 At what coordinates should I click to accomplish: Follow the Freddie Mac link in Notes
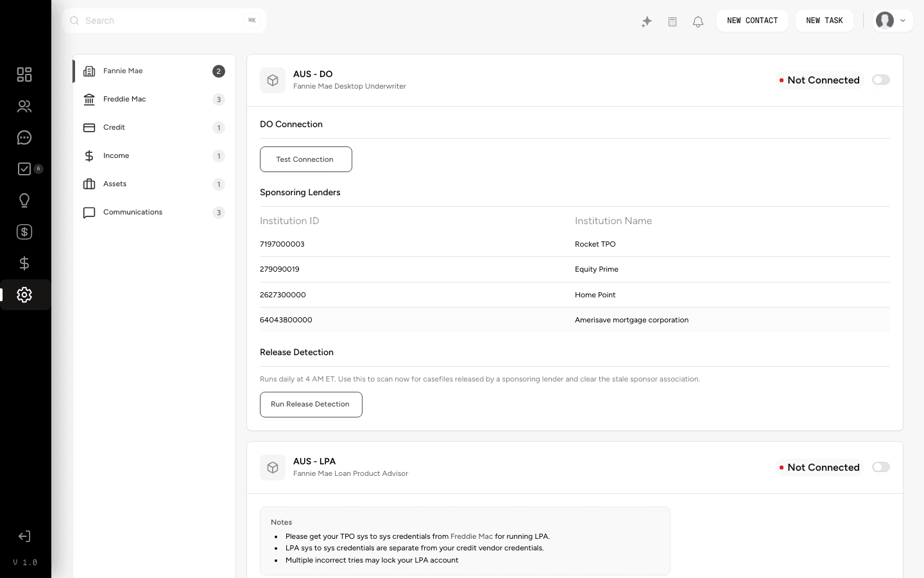pyautogui.click(x=472, y=536)
